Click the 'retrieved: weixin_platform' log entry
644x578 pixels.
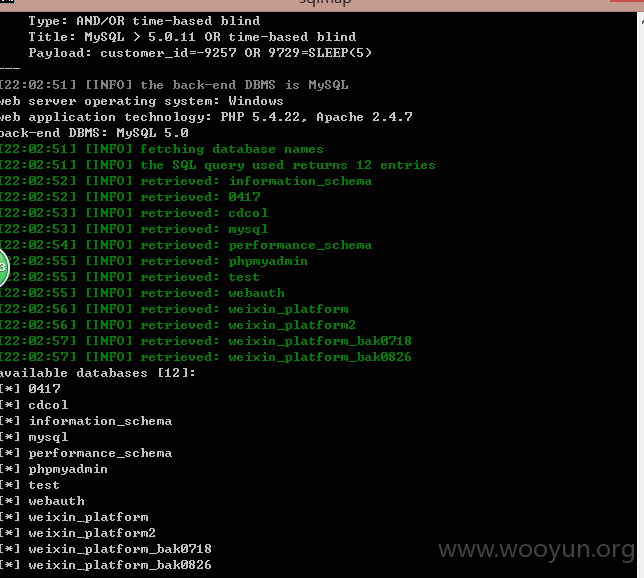click(174, 309)
